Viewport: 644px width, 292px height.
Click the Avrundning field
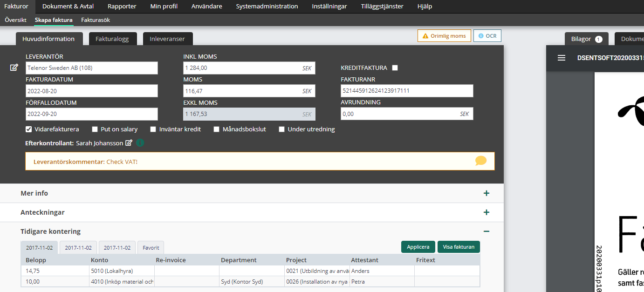[x=407, y=114]
